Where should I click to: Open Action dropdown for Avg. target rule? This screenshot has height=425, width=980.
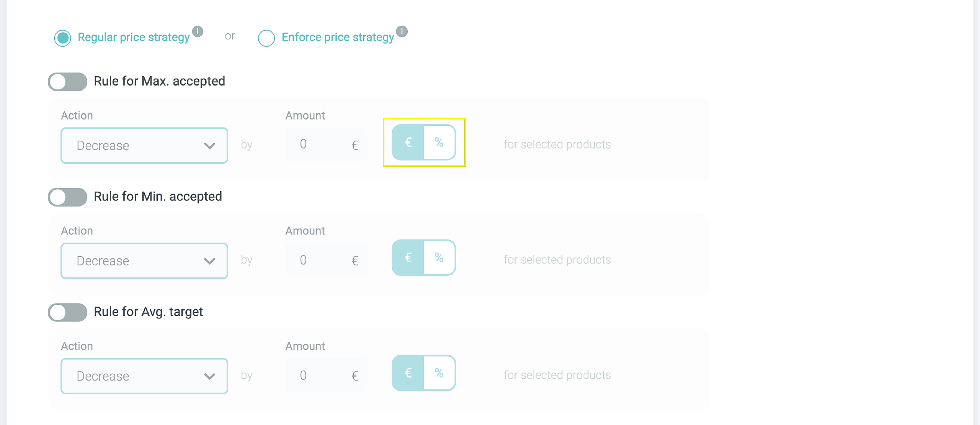(x=144, y=376)
